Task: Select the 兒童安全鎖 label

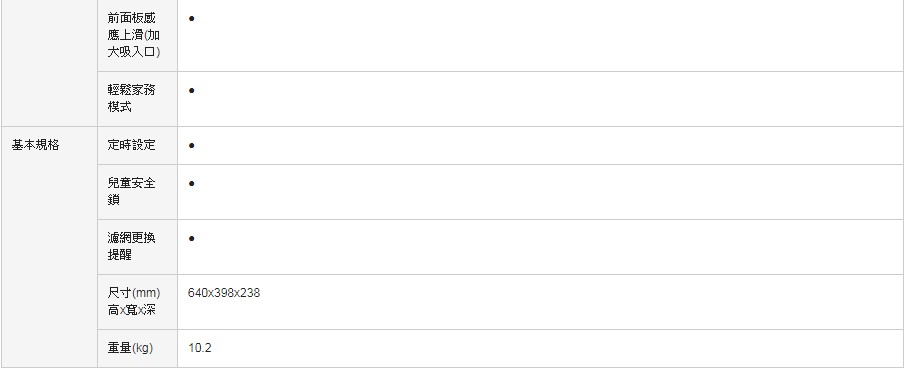Action: click(x=131, y=191)
